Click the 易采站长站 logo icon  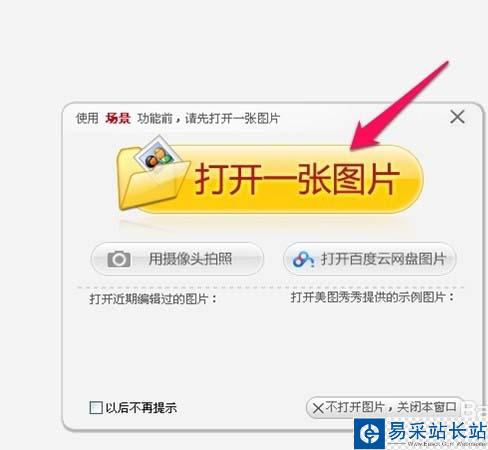coord(369,434)
